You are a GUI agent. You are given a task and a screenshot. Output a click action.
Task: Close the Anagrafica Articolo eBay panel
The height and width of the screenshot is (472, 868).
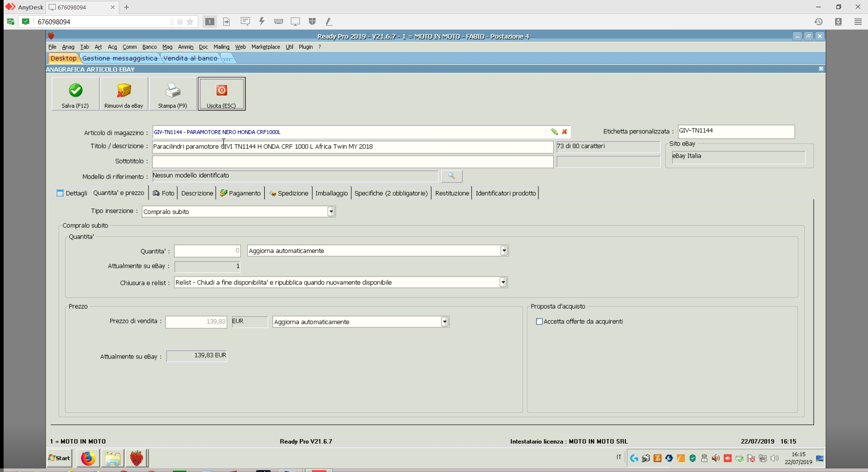[x=821, y=69]
